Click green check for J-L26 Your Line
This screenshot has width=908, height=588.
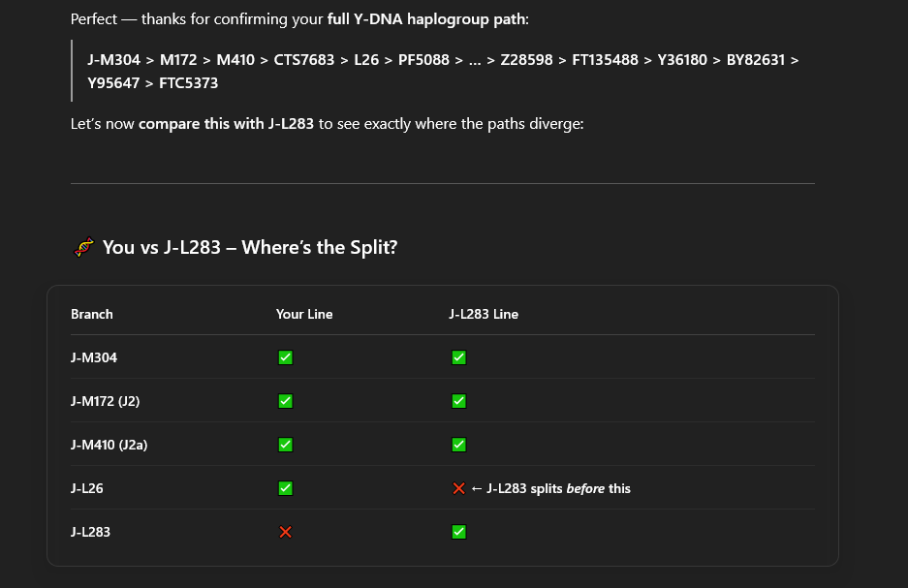(x=286, y=488)
